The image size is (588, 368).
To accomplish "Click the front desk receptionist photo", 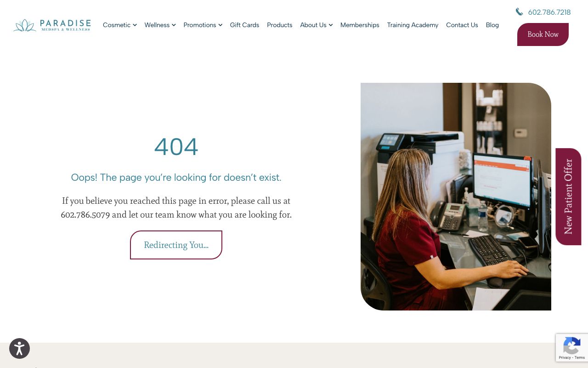I will [456, 196].
